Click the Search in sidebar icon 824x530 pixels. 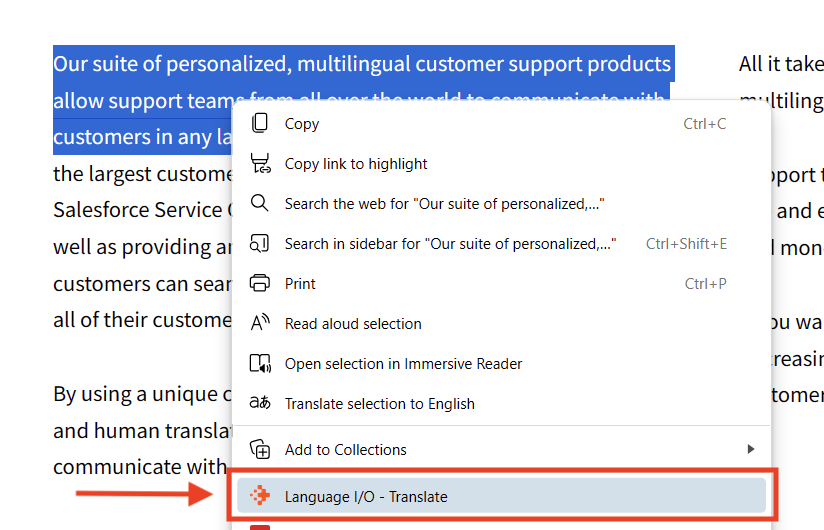pos(260,243)
